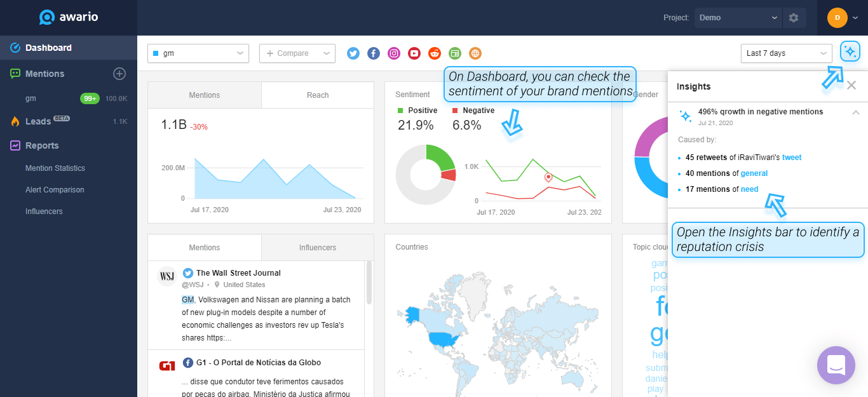The image size is (868, 397).
Task: Open the Dashboard section
Action: click(x=69, y=48)
